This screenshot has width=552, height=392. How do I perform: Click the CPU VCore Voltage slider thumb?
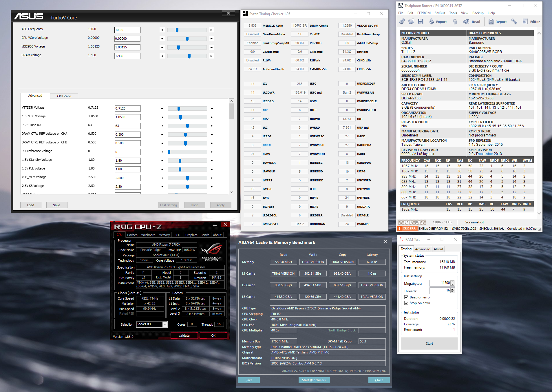coord(187,39)
